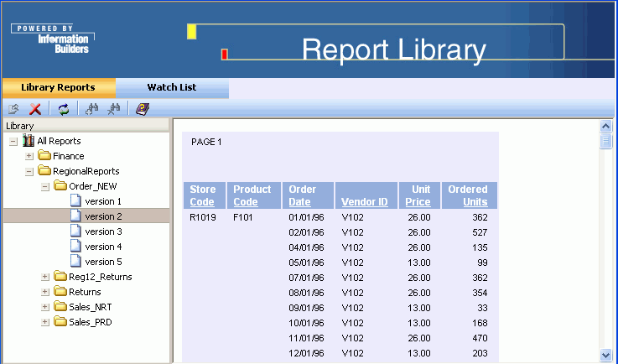Collapse the Order_NEW folder
This screenshot has height=364, width=618.
click(x=45, y=186)
